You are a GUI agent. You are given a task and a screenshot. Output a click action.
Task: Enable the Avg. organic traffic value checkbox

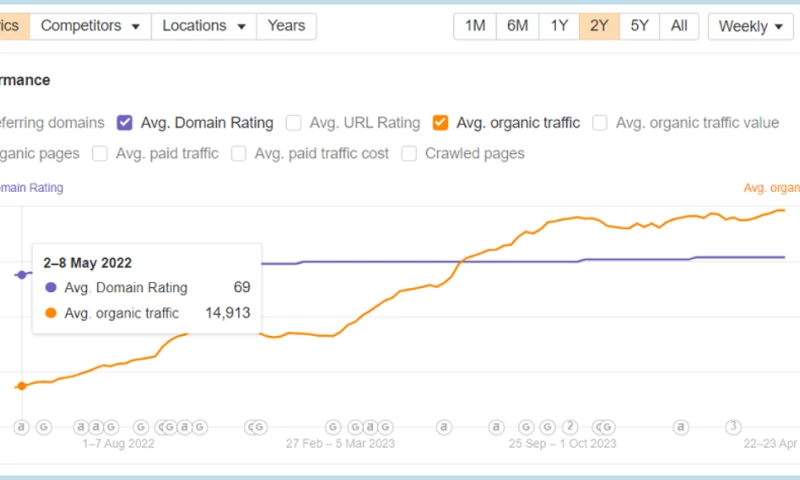pos(599,123)
